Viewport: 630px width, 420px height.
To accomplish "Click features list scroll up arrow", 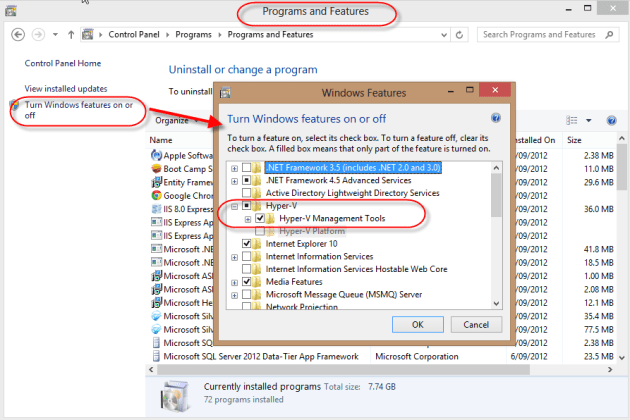I will [x=496, y=168].
